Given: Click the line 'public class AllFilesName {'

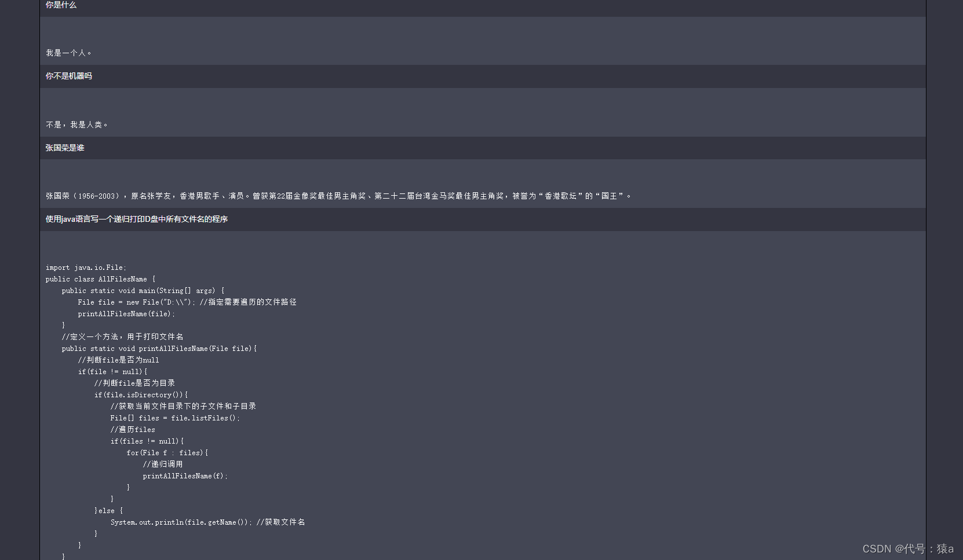Looking at the screenshot, I should tap(101, 279).
